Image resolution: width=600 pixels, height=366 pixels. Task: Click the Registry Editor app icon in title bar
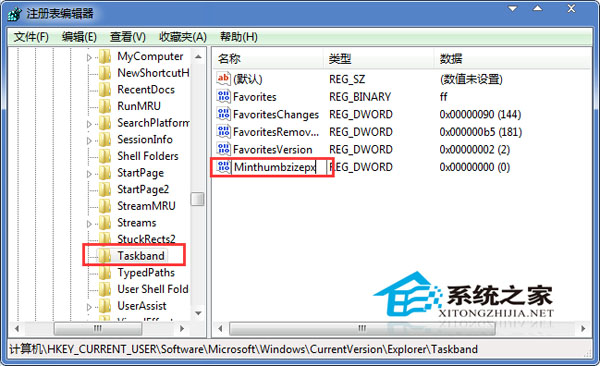(x=15, y=14)
